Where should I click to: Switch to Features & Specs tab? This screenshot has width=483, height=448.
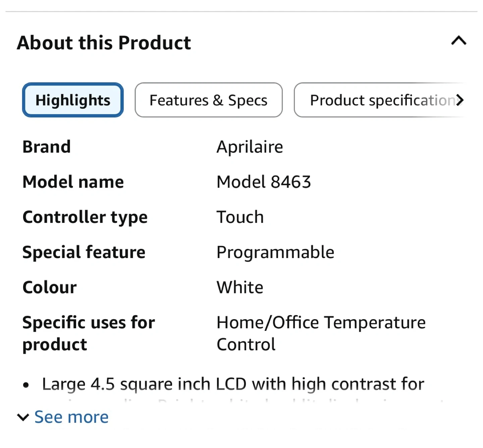(208, 100)
